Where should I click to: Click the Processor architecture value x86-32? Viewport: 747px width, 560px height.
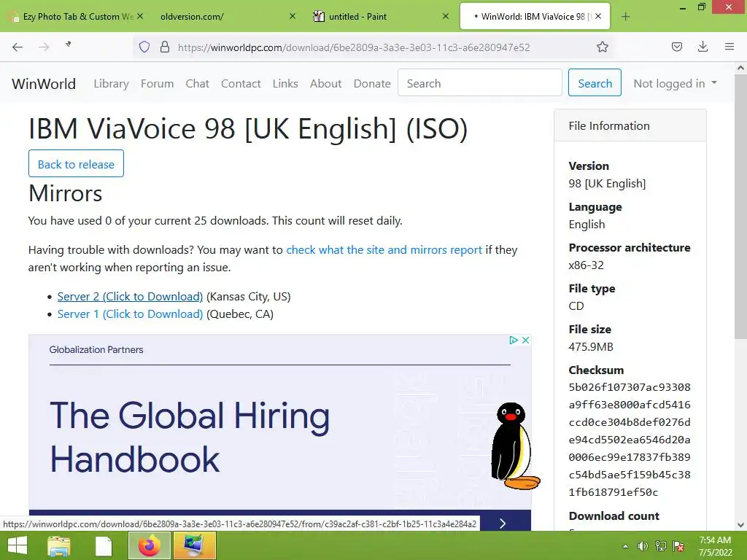586,265
